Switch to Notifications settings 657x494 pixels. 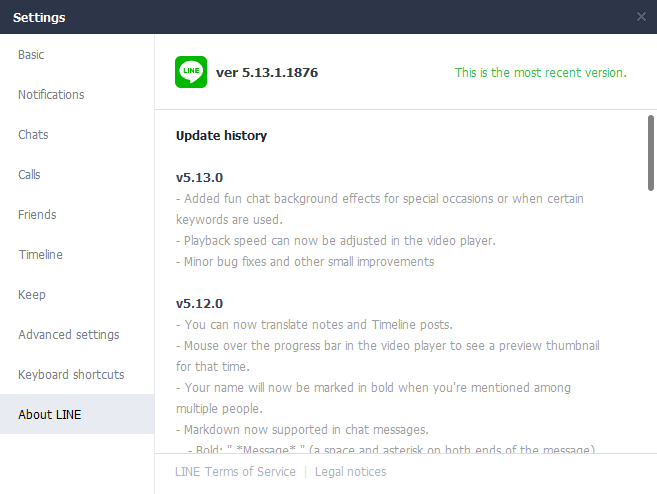pyautogui.click(x=51, y=95)
